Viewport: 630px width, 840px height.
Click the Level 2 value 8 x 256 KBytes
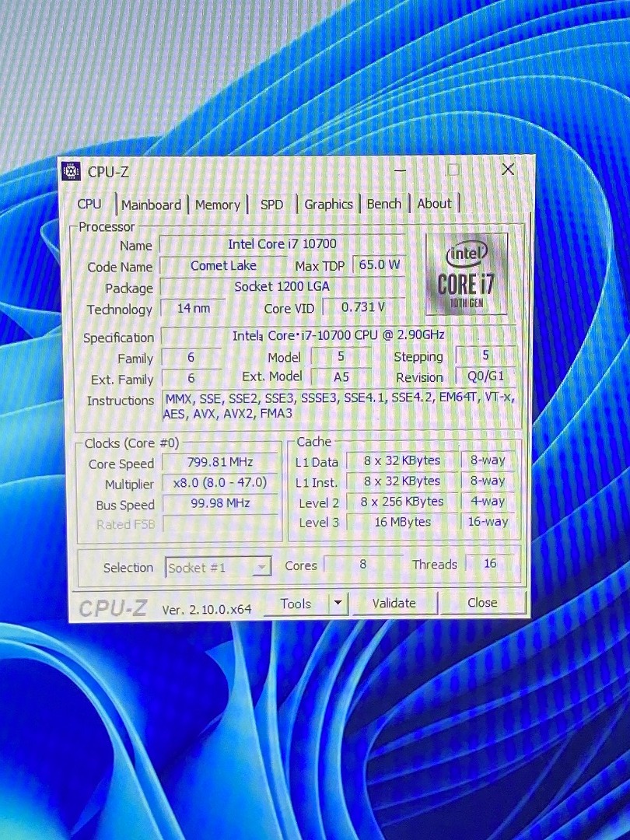point(402,502)
